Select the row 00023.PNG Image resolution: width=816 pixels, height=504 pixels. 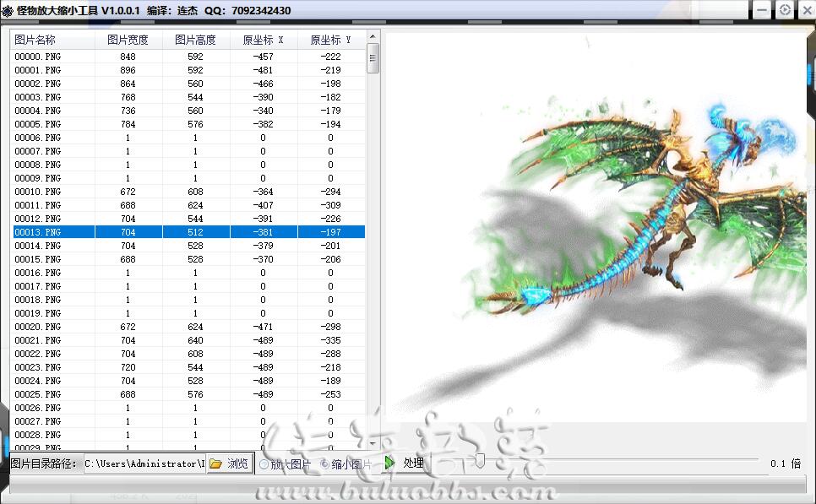(188, 368)
